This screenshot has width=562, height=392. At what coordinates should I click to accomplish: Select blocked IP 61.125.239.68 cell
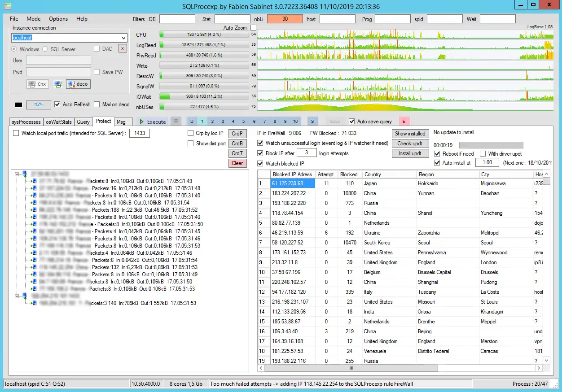click(x=293, y=183)
